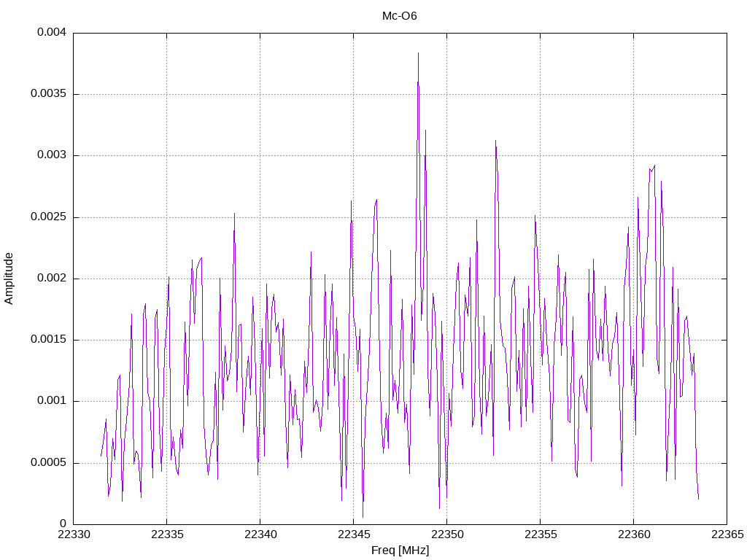Click the plot title Mc-O6
This screenshot has height=560, width=747.
click(x=399, y=16)
